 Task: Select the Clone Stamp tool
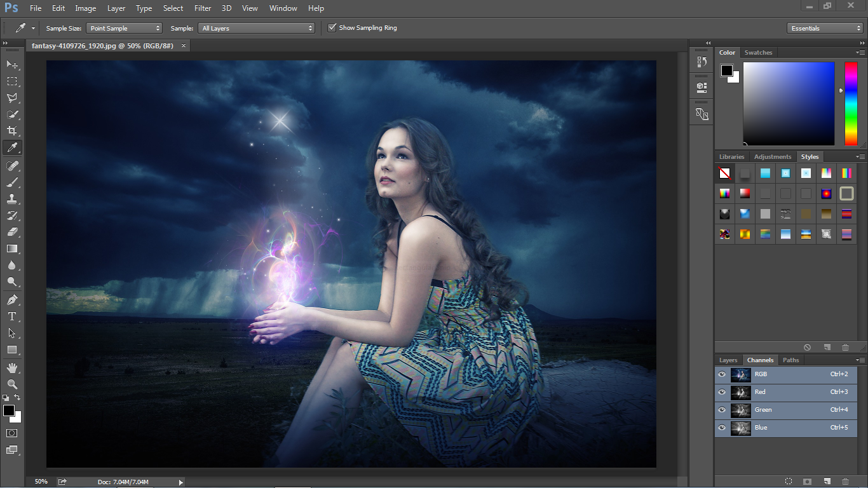point(12,199)
